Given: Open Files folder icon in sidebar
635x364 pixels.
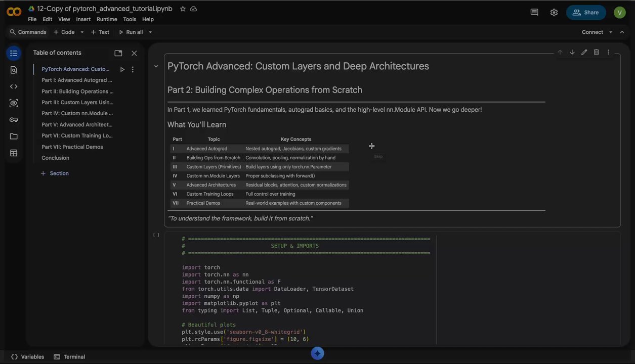Looking at the screenshot, I should click(x=14, y=136).
